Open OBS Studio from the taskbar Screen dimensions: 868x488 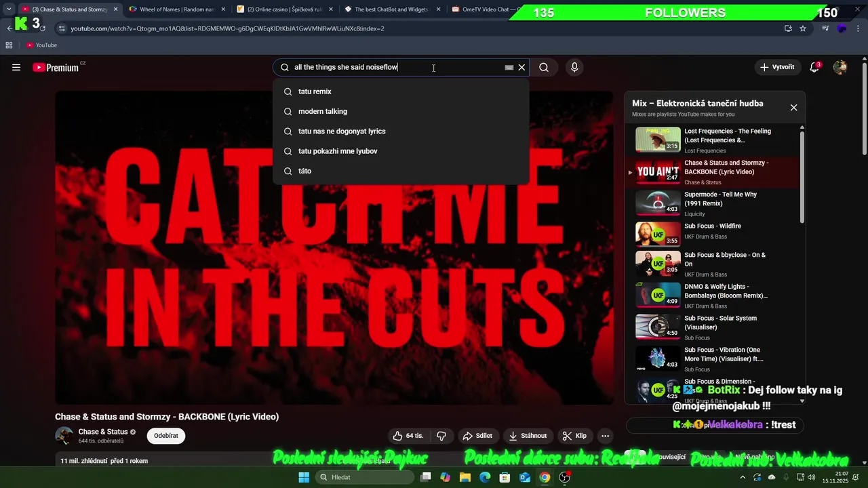565,477
